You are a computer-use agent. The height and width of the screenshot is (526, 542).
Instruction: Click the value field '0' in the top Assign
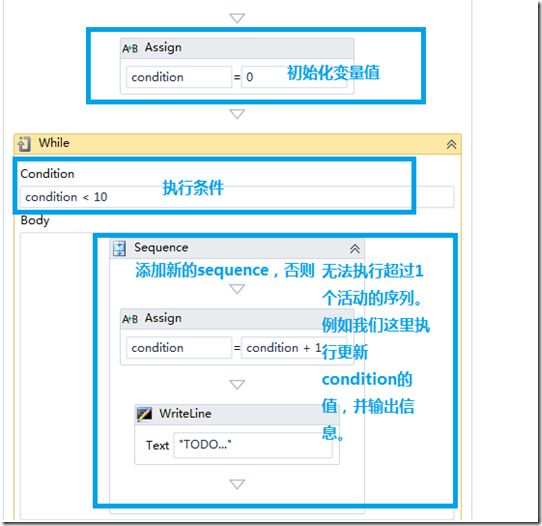tap(294, 77)
